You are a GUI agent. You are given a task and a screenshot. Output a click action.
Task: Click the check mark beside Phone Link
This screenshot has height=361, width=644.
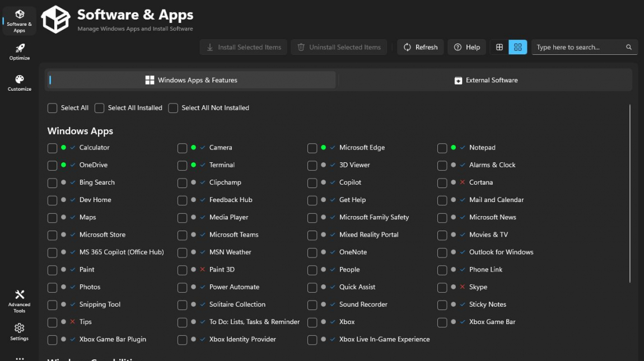tap(463, 269)
